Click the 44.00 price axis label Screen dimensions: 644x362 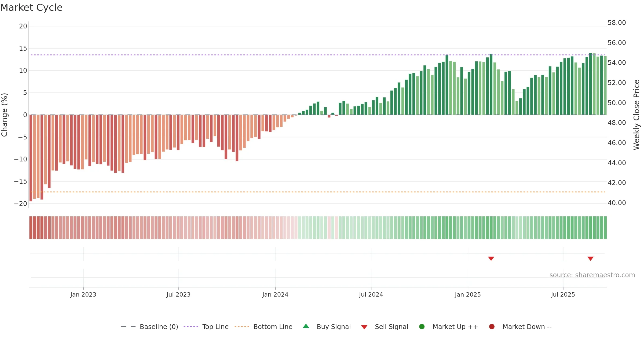pos(617,163)
